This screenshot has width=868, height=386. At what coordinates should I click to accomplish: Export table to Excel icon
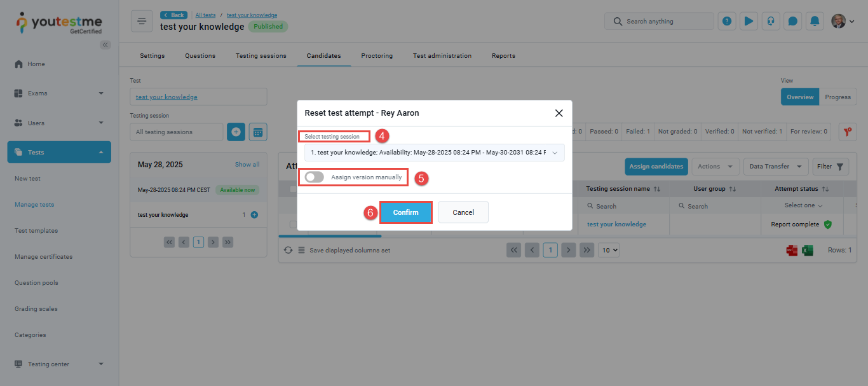click(x=808, y=251)
